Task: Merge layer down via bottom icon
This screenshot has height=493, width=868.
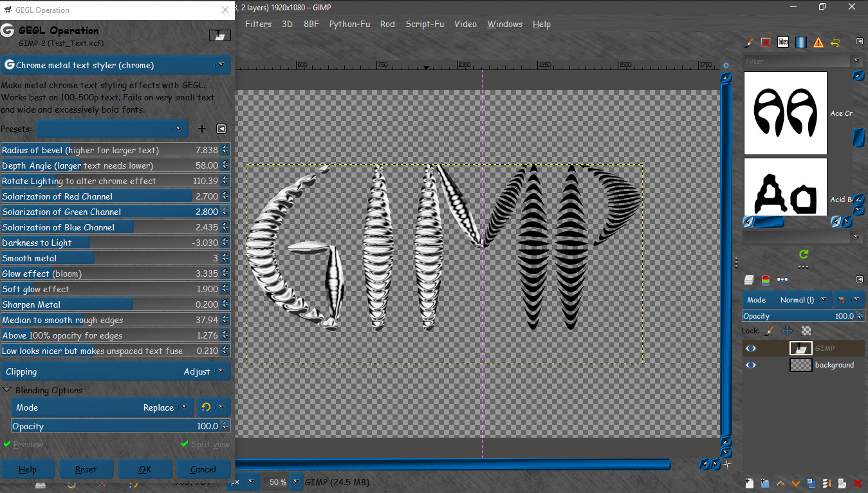Action: tap(827, 483)
